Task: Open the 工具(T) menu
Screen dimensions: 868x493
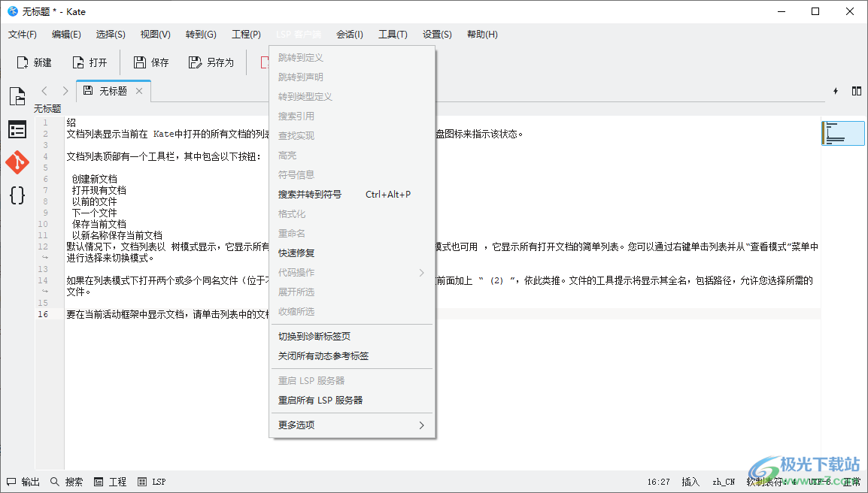Action: pos(393,35)
